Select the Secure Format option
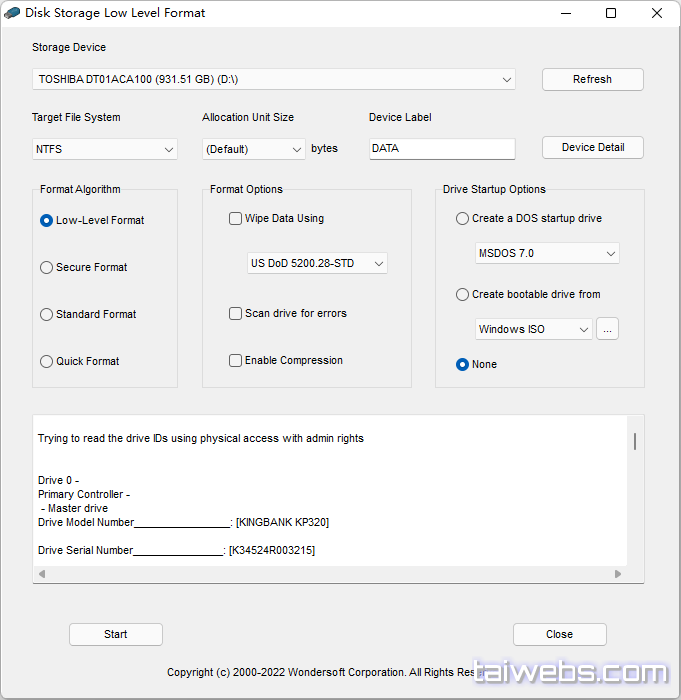The width and height of the screenshot is (681, 700). pos(47,267)
